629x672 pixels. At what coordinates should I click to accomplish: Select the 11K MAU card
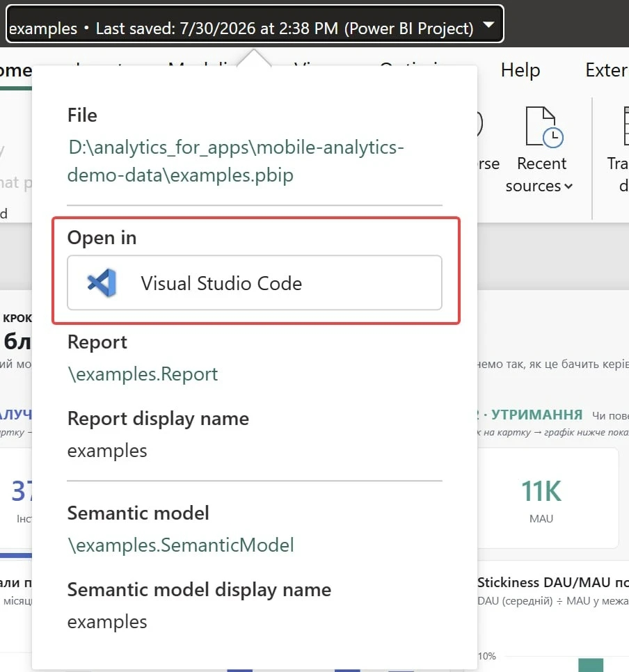tap(548, 498)
